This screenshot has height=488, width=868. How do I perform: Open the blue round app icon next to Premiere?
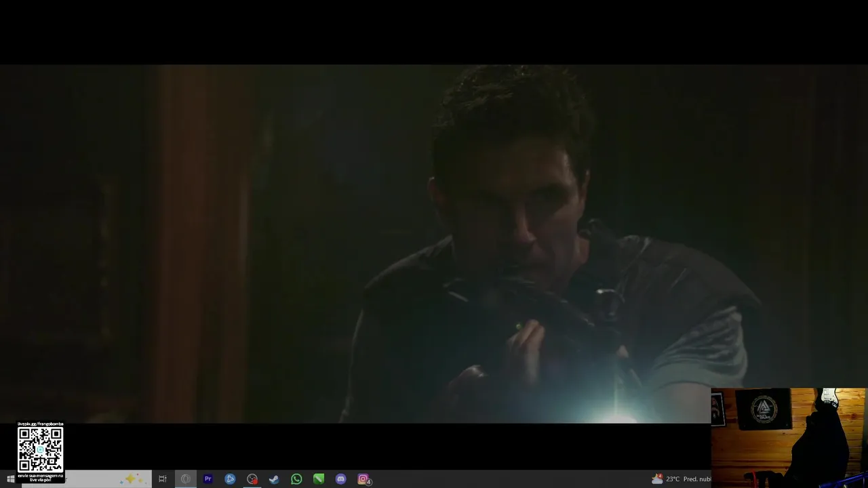tap(230, 479)
